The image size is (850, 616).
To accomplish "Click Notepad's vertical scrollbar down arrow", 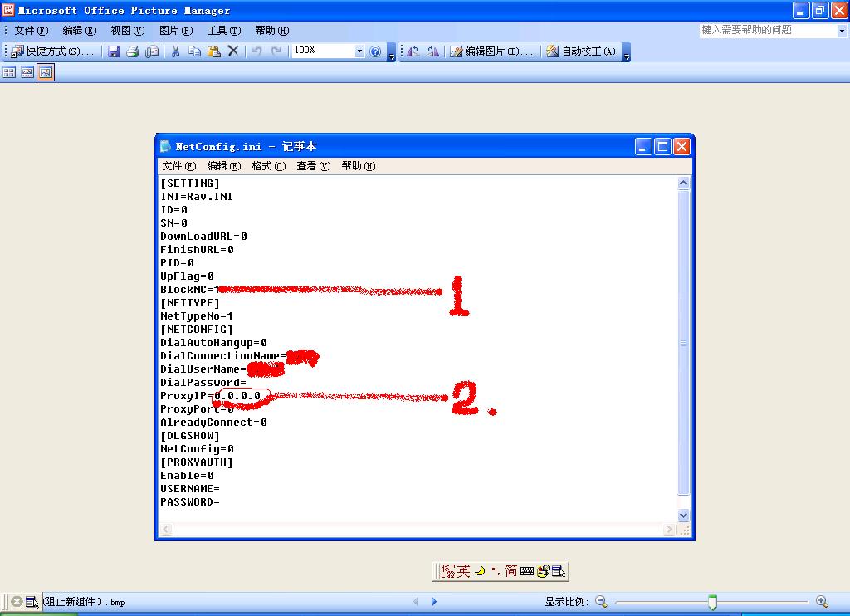I will pos(684,516).
